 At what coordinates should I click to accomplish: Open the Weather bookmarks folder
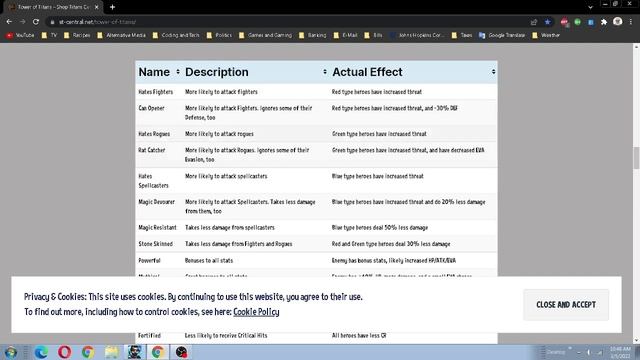[546, 36]
